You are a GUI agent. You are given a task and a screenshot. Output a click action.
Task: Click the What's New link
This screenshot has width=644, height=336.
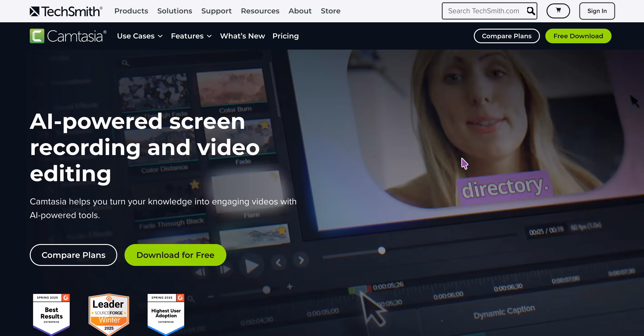(x=242, y=36)
